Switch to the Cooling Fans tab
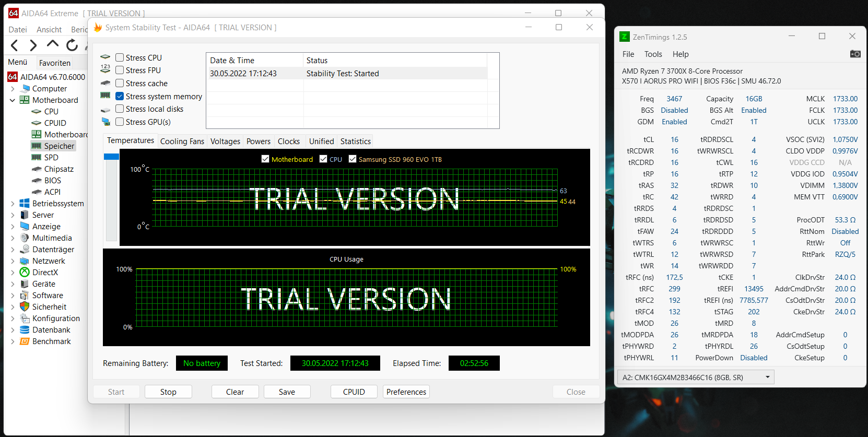Image resolution: width=868 pixels, height=437 pixels. pos(182,141)
